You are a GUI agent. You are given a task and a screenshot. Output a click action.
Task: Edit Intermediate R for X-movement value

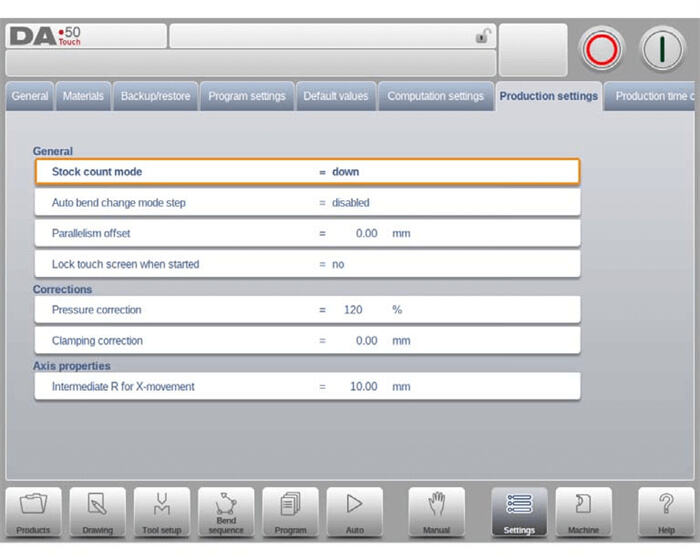pos(363,387)
